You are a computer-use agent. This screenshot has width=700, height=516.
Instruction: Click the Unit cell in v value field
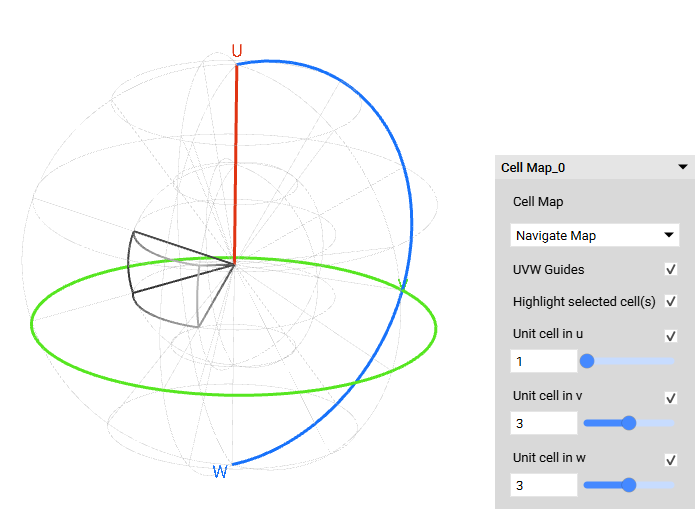543,423
